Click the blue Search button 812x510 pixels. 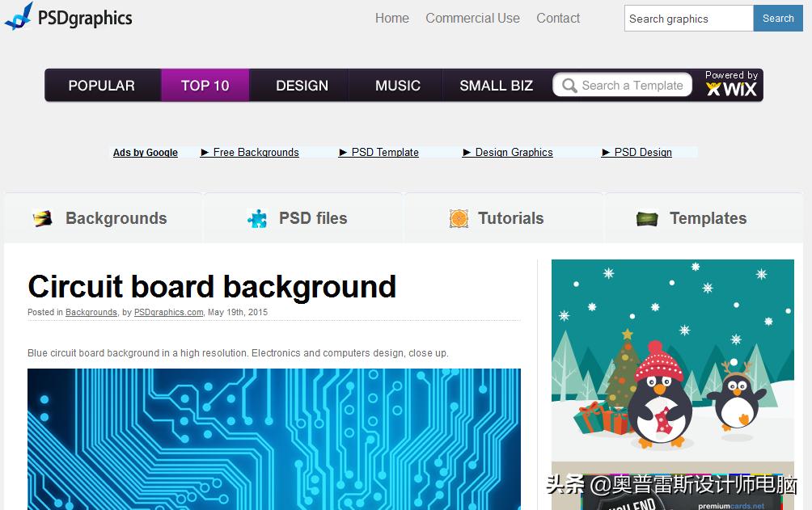pyautogui.click(x=778, y=19)
